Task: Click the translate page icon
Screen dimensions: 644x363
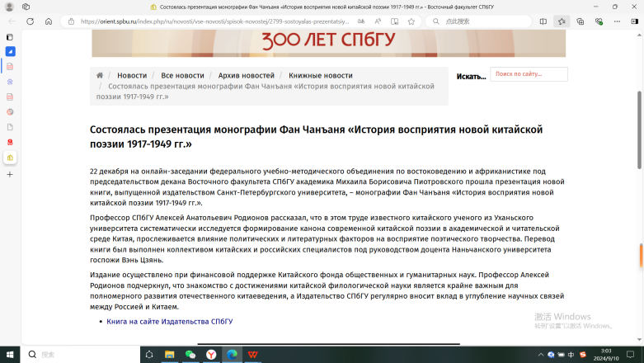Action: coord(360,21)
